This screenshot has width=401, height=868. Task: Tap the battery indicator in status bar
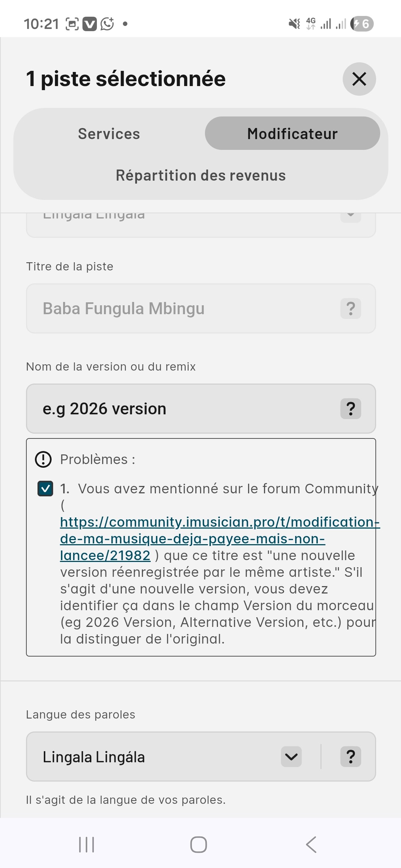click(362, 24)
